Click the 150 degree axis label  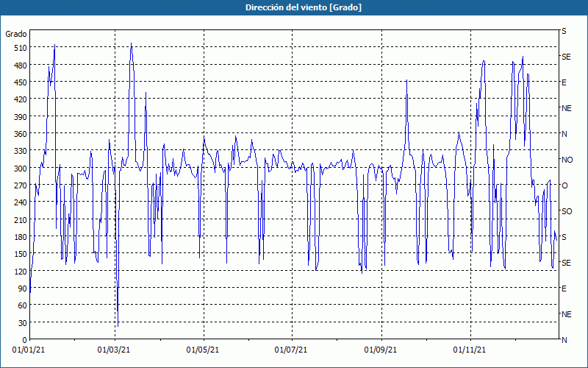point(21,254)
